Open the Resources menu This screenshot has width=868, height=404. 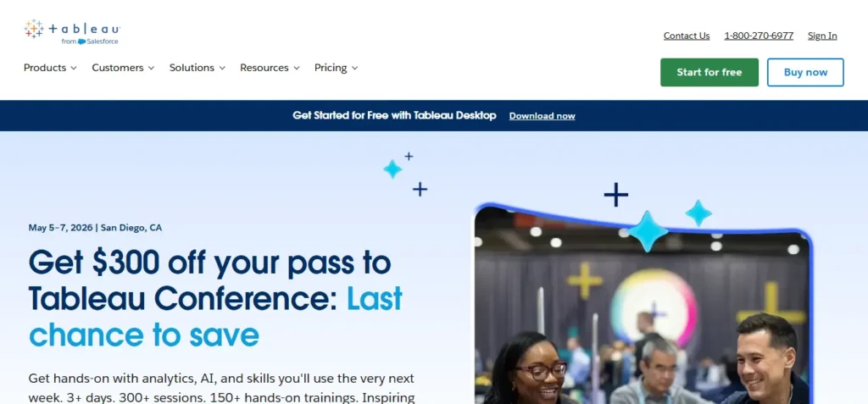270,68
